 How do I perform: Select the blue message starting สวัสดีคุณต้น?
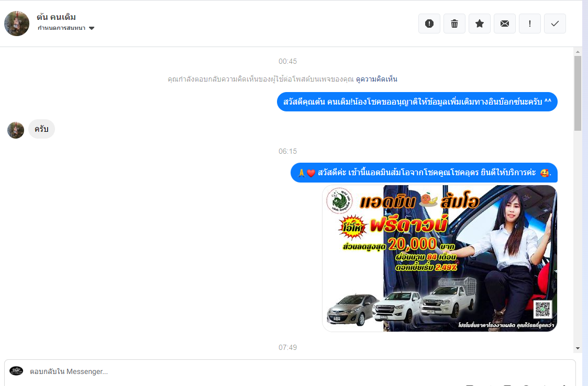[417, 101]
